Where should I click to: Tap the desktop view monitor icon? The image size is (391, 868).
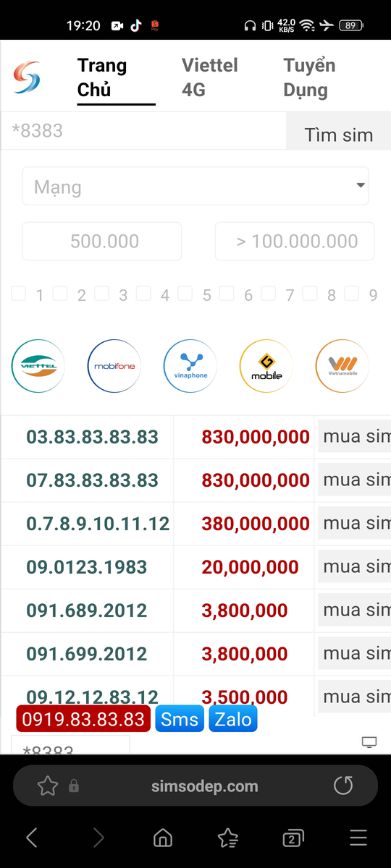click(x=369, y=742)
